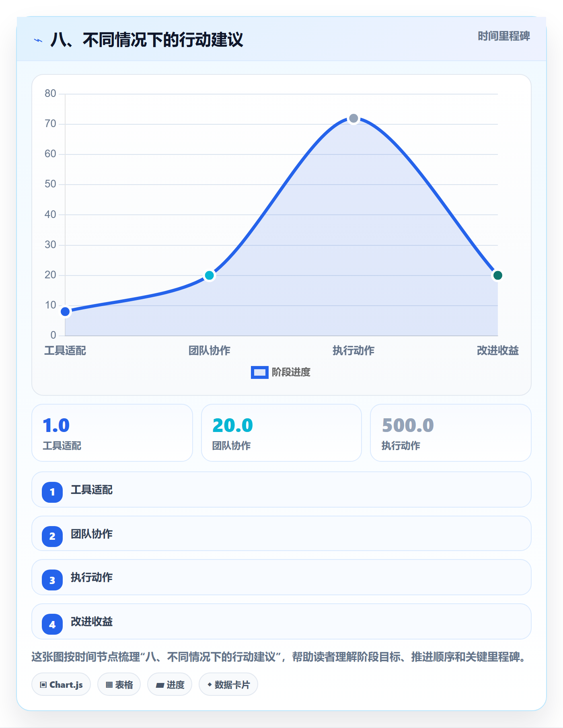563x728 pixels.
Task: Click the number 4 step badge
Action: pyautogui.click(x=52, y=625)
